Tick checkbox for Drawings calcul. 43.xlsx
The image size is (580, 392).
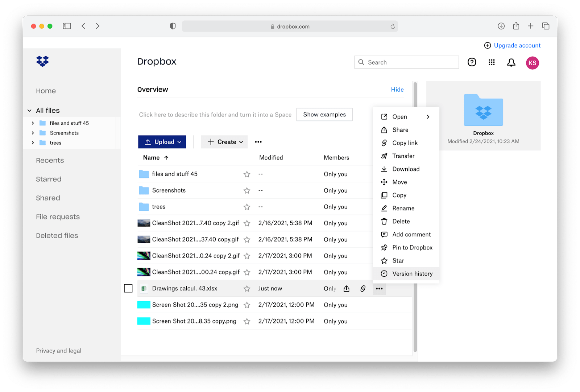click(x=128, y=288)
